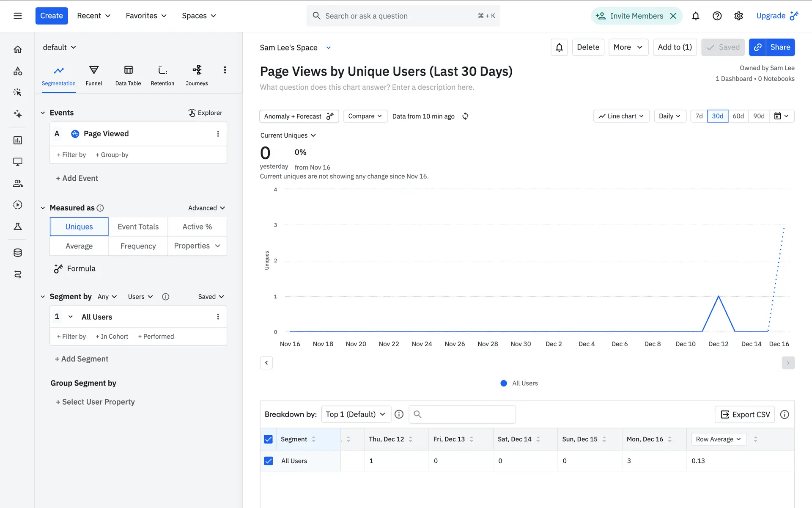Image resolution: width=812 pixels, height=508 pixels.
Task: Click Export CSV button
Action: coord(745,414)
